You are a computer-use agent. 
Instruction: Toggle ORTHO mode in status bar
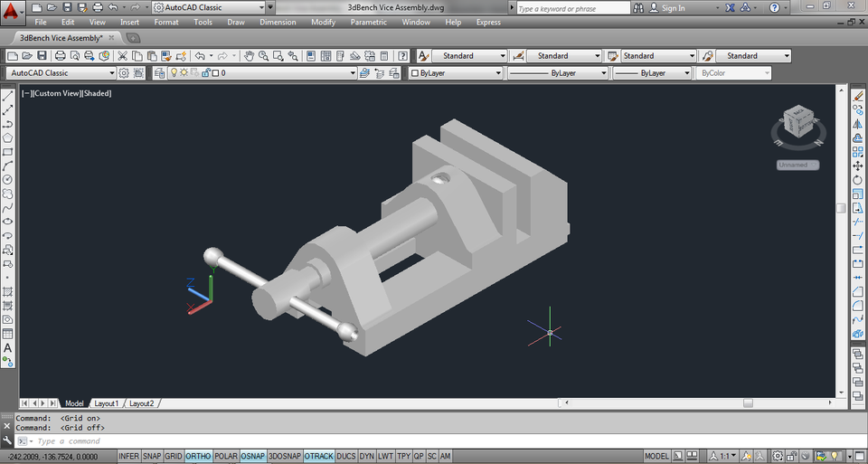(198, 457)
